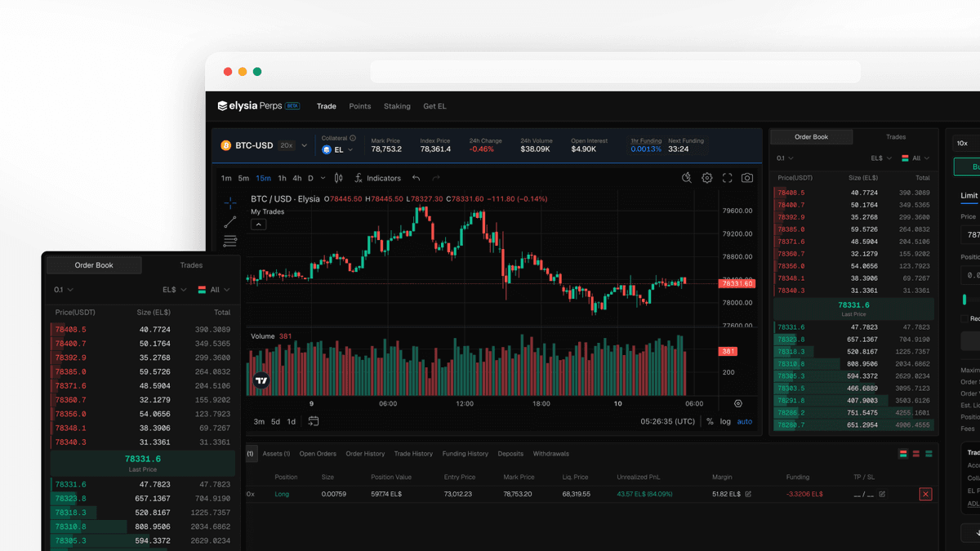Open the Withdrawals tab
The height and width of the screenshot is (551, 980).
coord(551,454)
